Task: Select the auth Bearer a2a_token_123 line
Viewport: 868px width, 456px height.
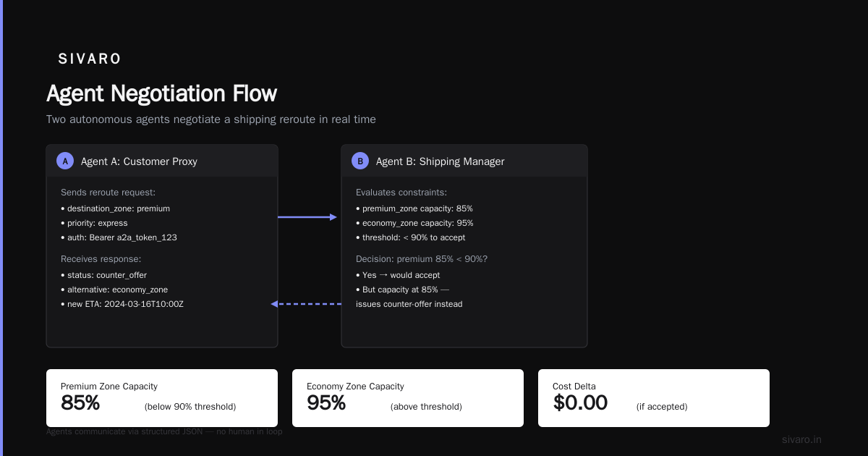Action: (119, 237)
